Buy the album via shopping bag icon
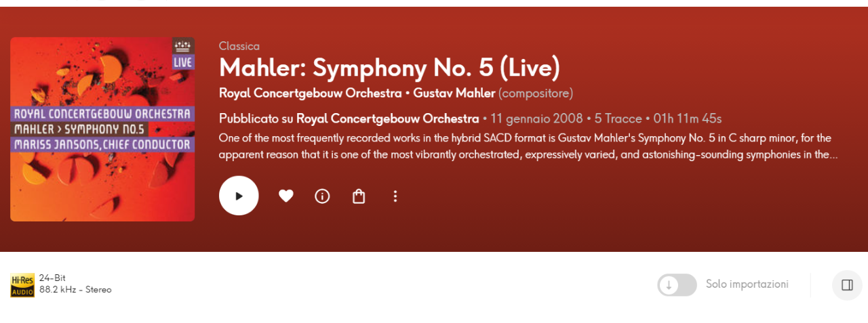Viewport: 868px width, 323px height. point(359,196)
